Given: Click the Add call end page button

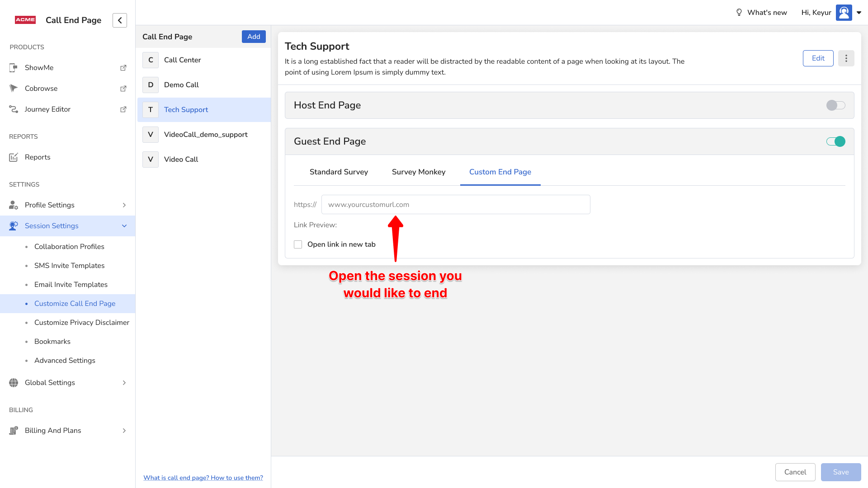Looking at the screenshot, I should pos(254,37).
